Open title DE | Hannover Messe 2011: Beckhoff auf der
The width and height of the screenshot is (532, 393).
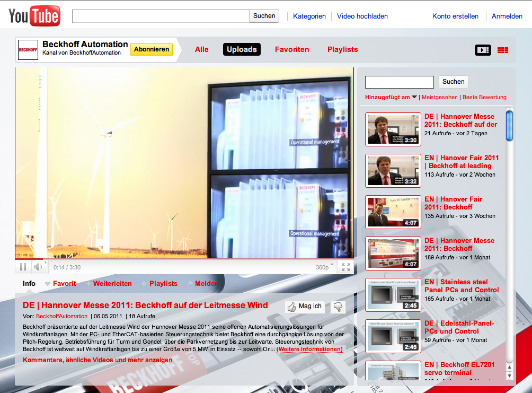tap(461, 120)
